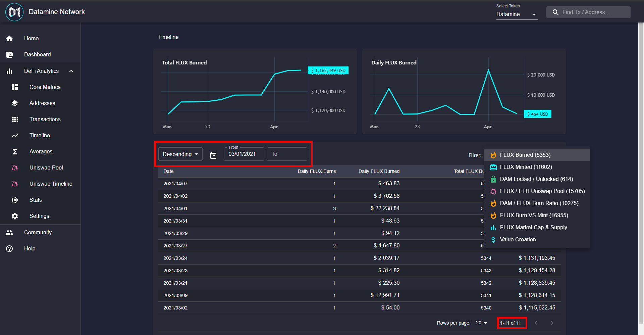This screenshot has height=335, width=644.
Task: Click the flame icon beside FLUX Burn VS Mint
Action: tap(493, 216)
